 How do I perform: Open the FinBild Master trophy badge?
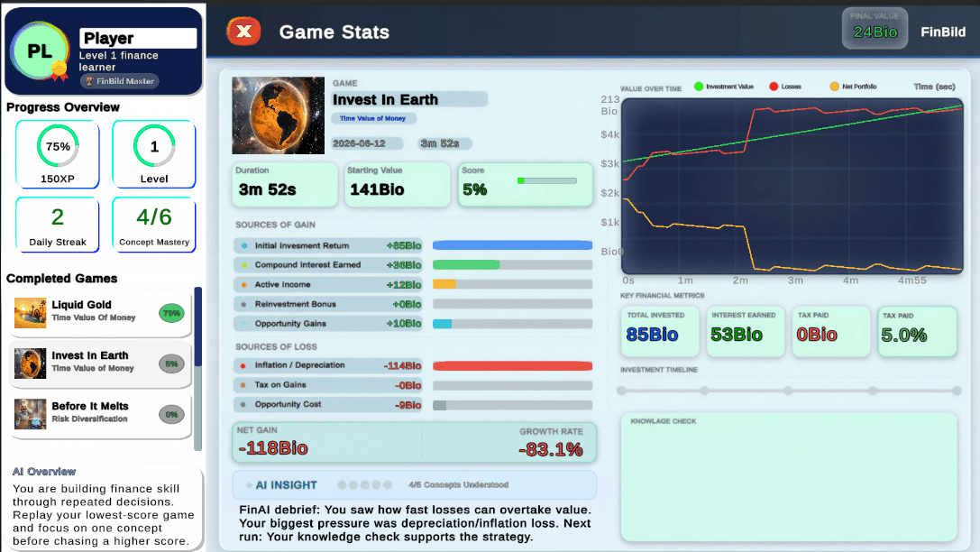[x=119, y=81]
